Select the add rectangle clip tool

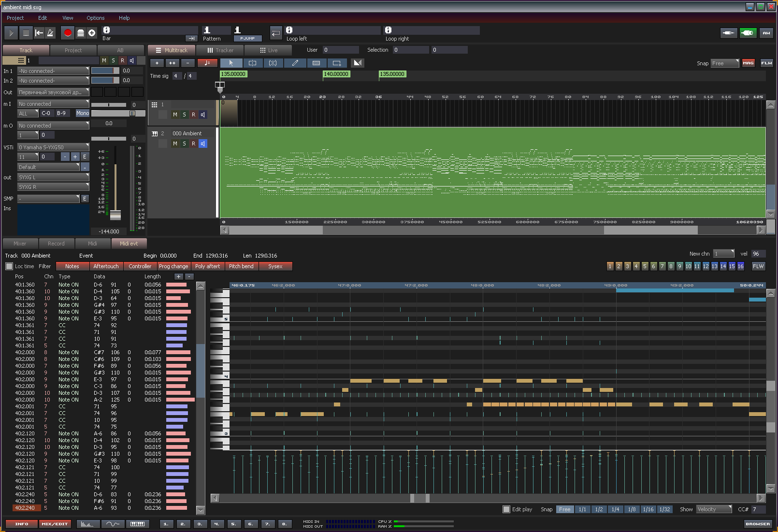337,63
